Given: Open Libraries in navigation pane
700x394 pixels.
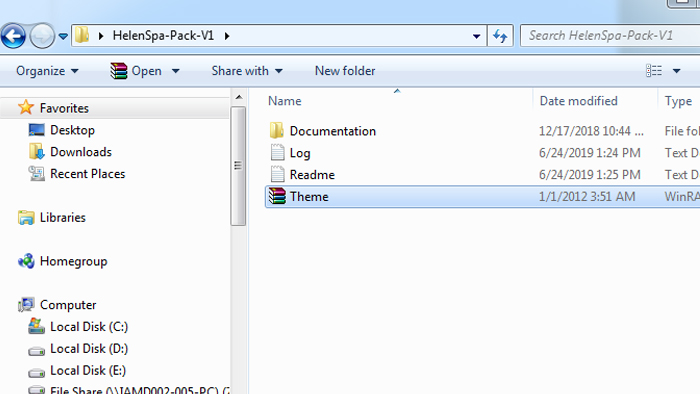Looking at the screenshot, I should (x=62, y=218).
